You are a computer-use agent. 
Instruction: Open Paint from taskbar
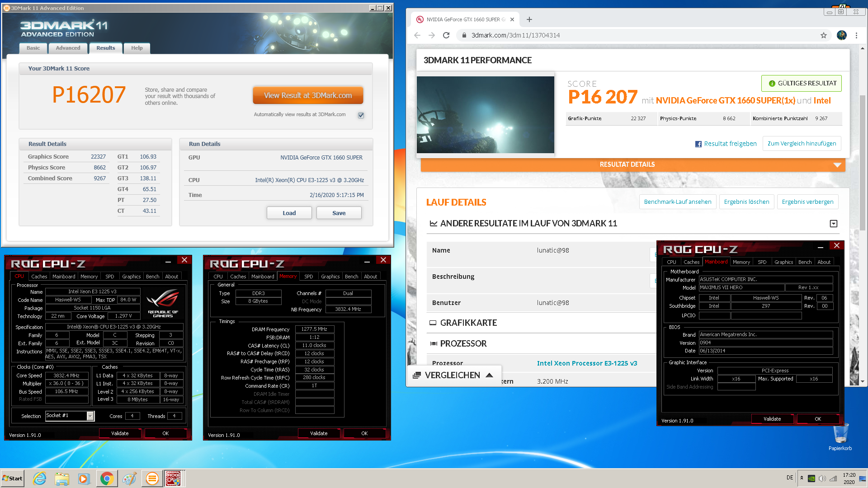[129, 479]
